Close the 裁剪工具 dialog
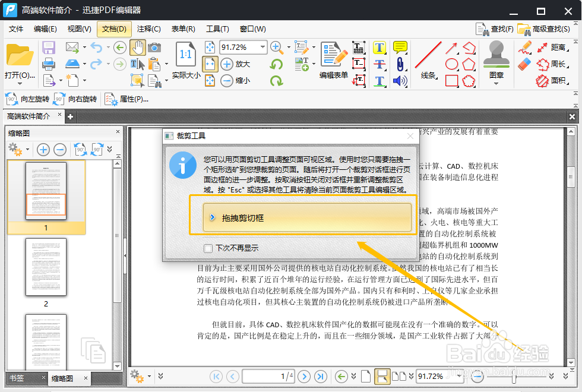 point(410,136)
